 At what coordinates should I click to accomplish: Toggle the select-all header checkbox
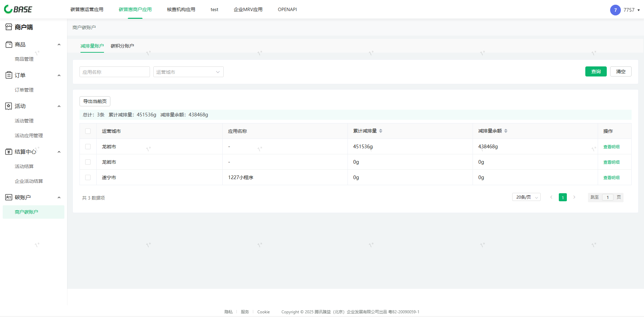88,131
